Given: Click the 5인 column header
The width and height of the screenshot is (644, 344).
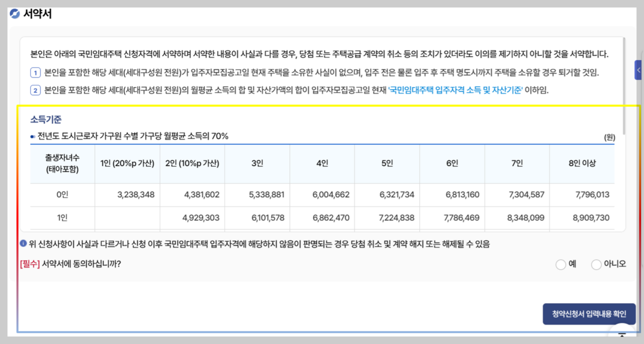Looking at the screenshot, I should (387, 163).
